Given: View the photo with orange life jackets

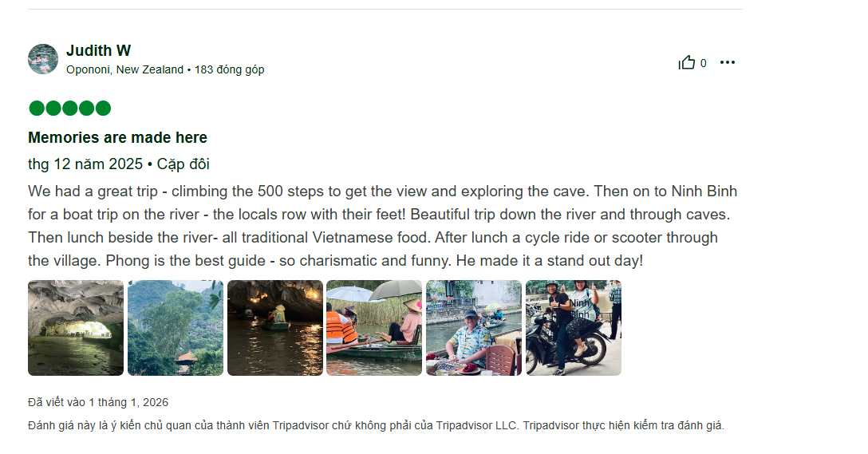Looking at the screenshot, I should (x=374, y=328).
